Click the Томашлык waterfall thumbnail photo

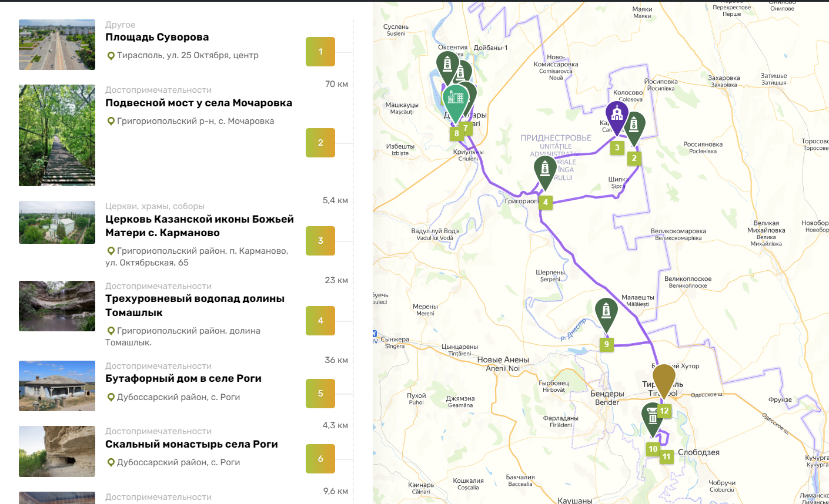(57, 306)
